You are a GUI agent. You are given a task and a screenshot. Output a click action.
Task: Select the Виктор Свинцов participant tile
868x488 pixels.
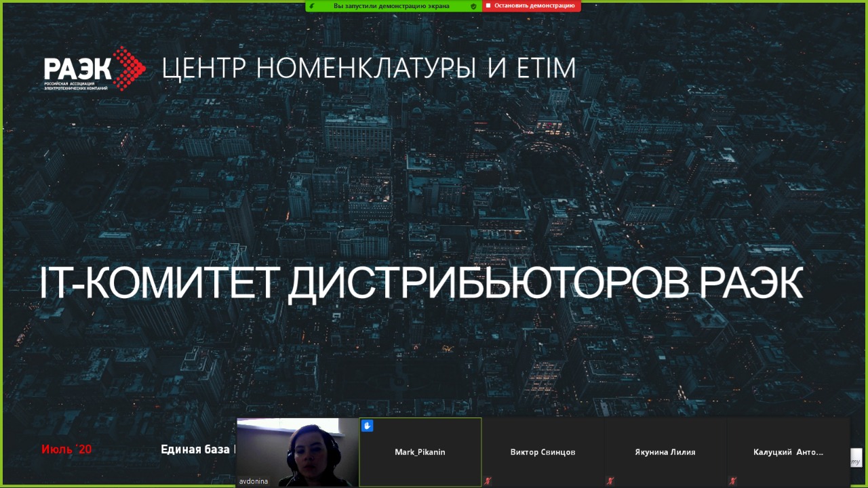(x=542, y=452)
